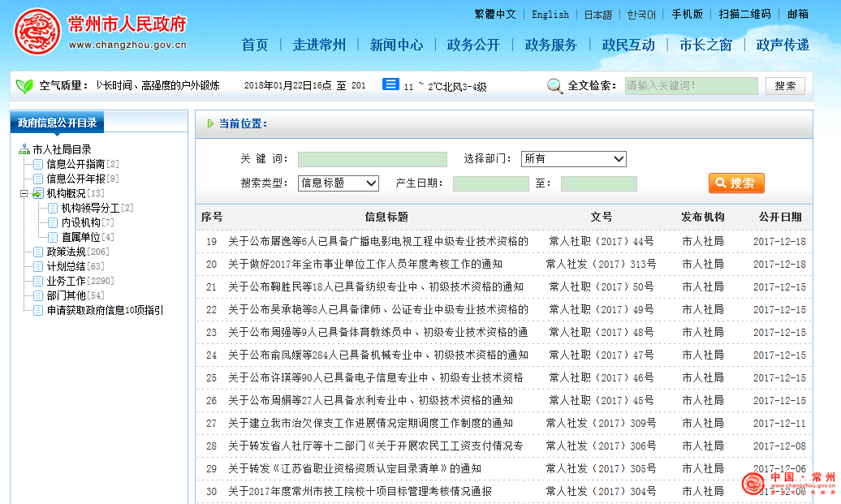
Task: Select 内设机构 under 机构概况
Action: tap(80, 222)
